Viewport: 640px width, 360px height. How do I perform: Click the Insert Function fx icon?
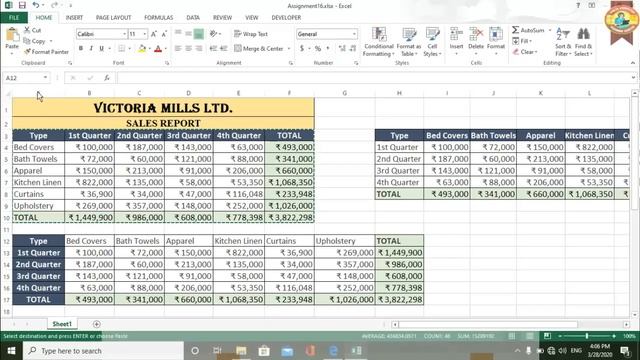[107, 78]
